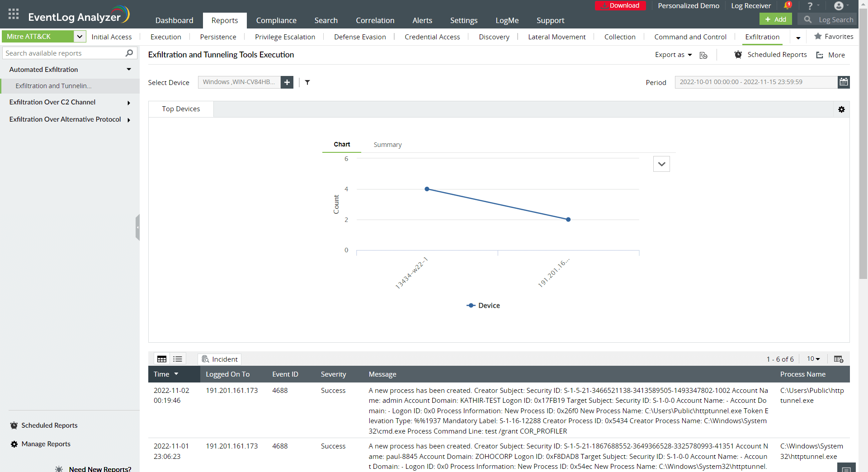Open the apps grid launcher icon
This screenshot has width=868, height=472.
[14, 14]
